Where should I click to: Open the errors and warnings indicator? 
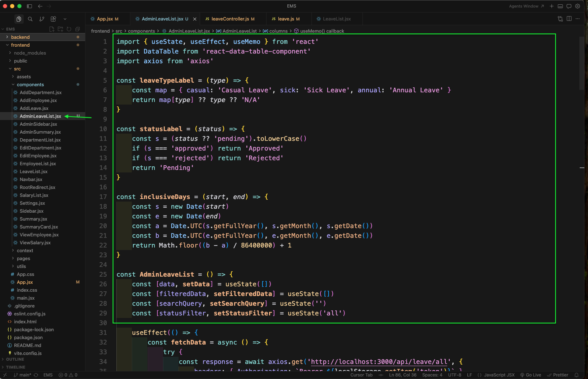68,375
